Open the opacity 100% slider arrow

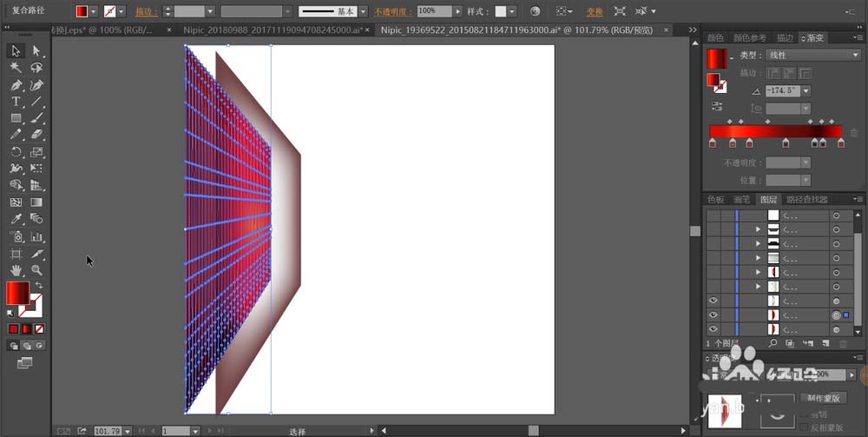[457, 11]
